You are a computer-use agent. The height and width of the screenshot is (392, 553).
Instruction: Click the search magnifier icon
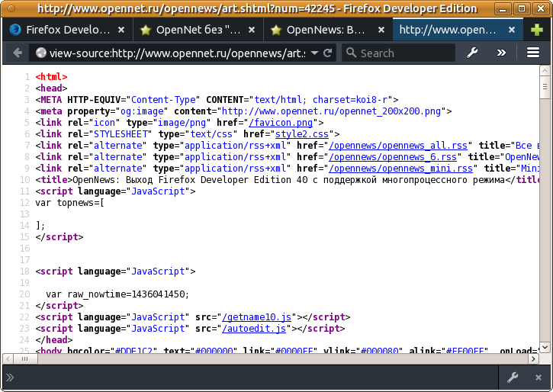tap(351, 53)
